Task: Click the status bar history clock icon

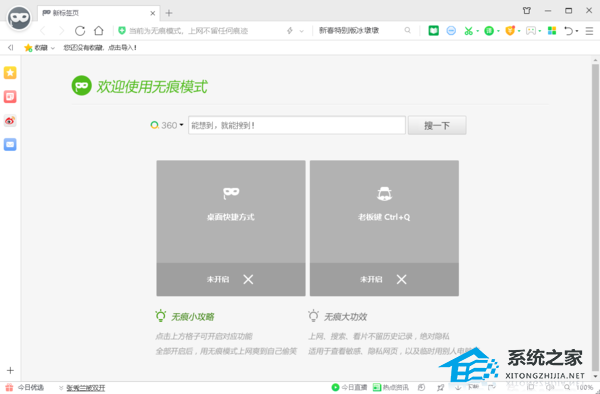Action: click(x=421, y=387)
